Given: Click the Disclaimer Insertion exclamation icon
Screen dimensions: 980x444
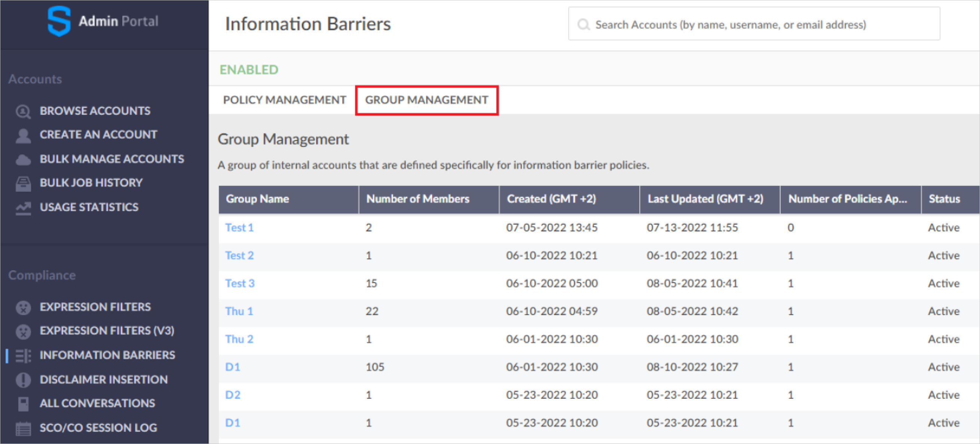Looking at the screenshot, I should 23,380.
